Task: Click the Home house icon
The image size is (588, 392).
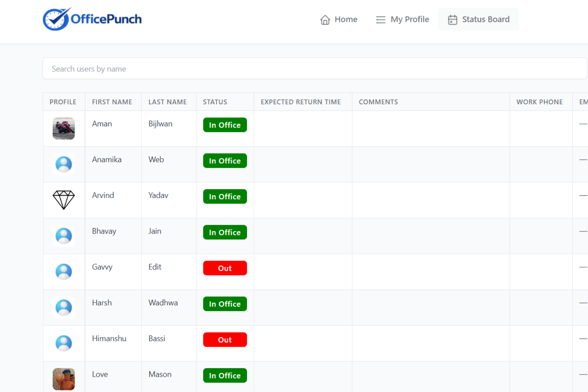Action: 325,20
